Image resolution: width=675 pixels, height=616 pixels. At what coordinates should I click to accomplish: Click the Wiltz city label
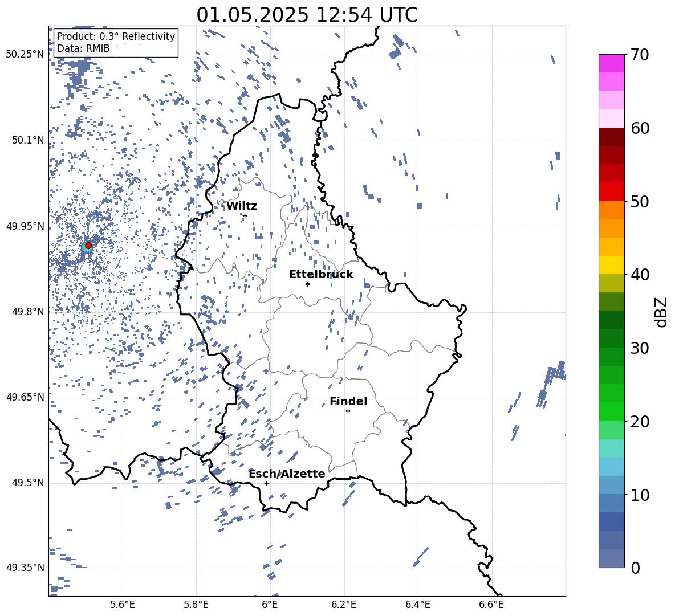click(242, 206)
